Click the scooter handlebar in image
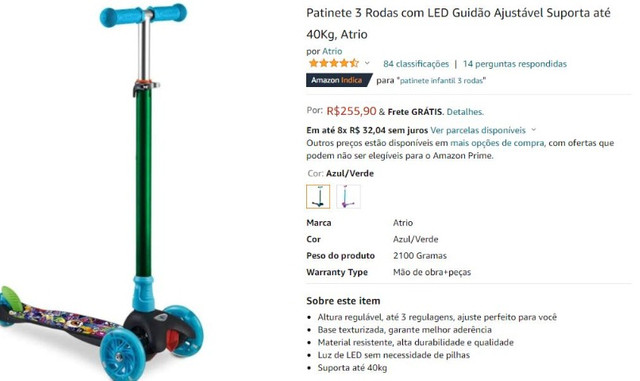640x381 pixels. (143, 16)
